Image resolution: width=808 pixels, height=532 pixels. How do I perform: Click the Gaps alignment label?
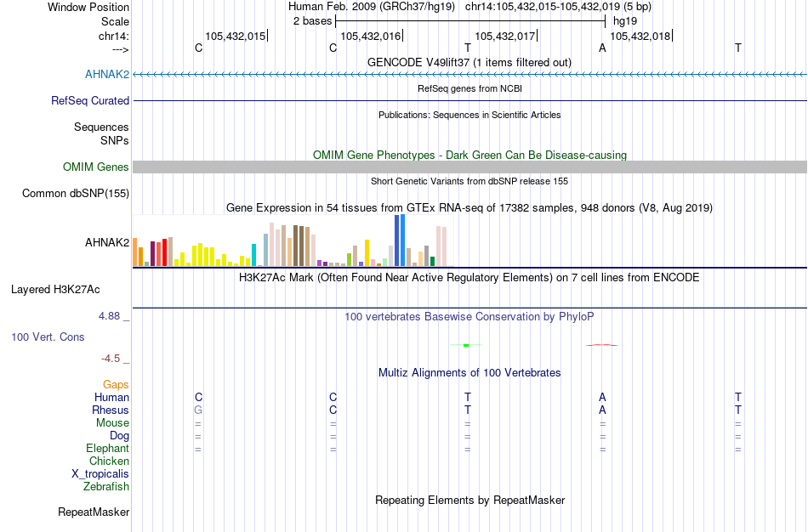click(x=116, y=385)
